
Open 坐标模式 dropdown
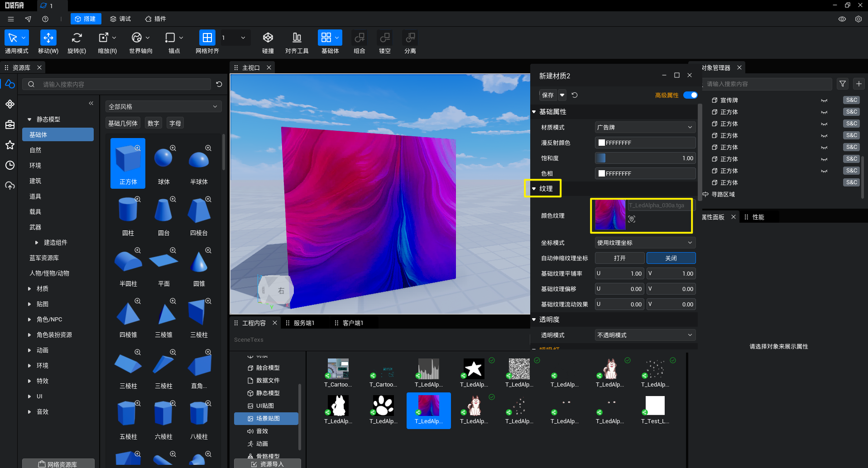(645, 243)
